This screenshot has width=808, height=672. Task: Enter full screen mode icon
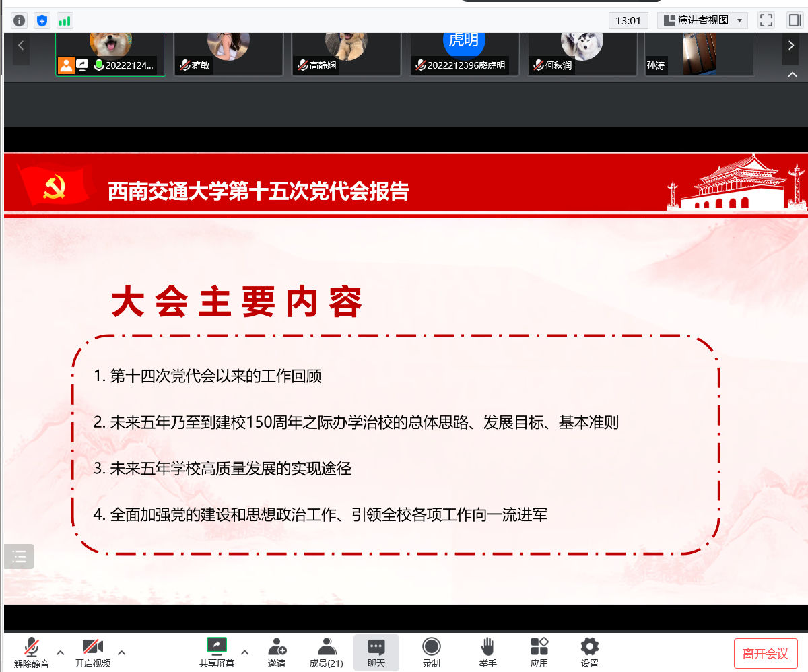click(x=766, y=20)
